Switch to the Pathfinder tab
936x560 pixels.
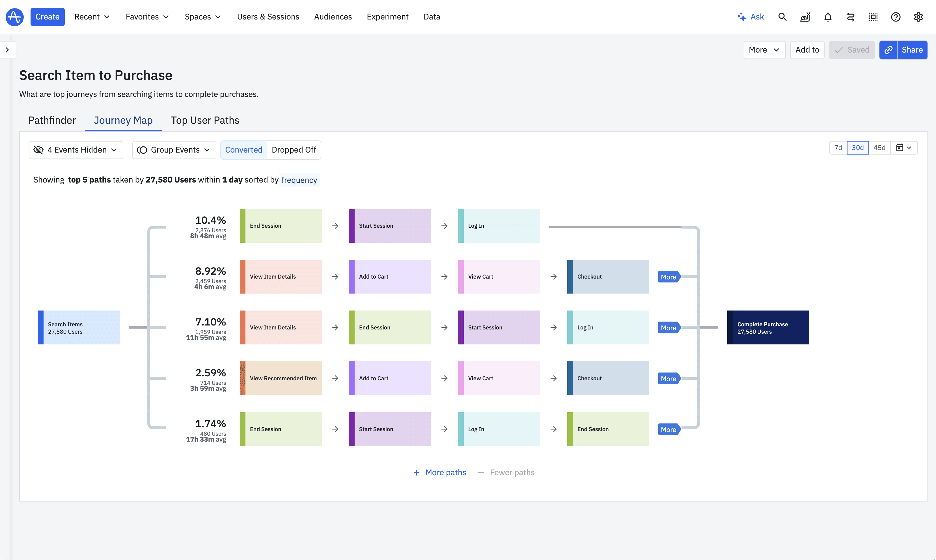click(52, 120)
